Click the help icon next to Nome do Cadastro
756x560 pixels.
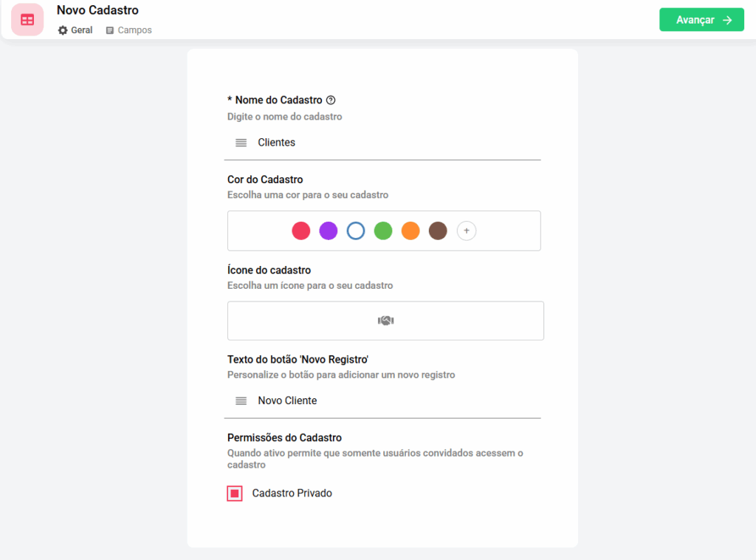pyautogui.click(x=331, y=100)
